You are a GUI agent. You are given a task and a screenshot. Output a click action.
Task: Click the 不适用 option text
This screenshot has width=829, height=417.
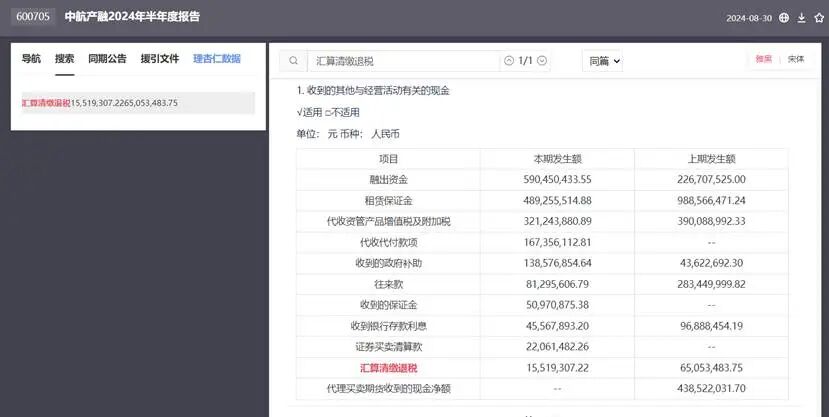344,113
